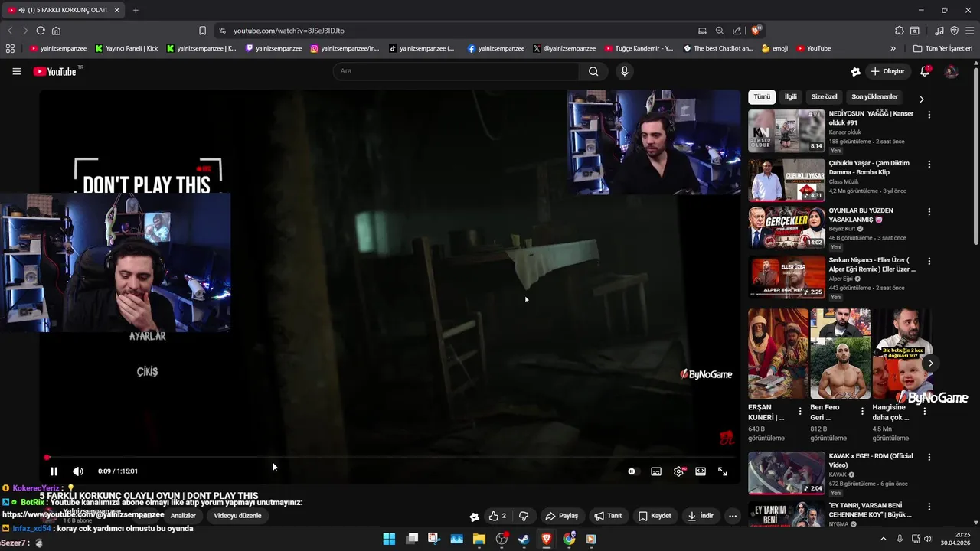This screenshot has height=551, width=980.
Task: Start voice search with the microphone
Action: tap(625, 71)
